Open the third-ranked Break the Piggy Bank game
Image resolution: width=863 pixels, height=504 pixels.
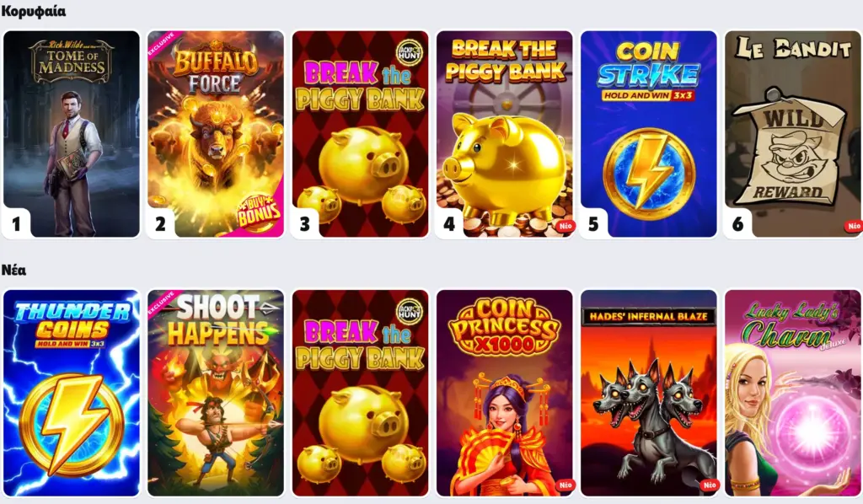[x=360, y=134]
